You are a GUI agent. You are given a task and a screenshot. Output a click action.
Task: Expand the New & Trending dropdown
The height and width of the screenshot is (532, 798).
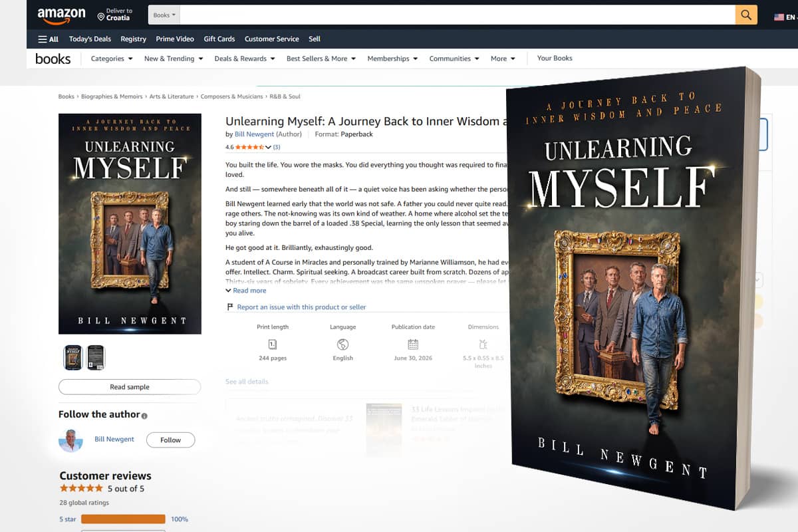[x=174, y=59]
